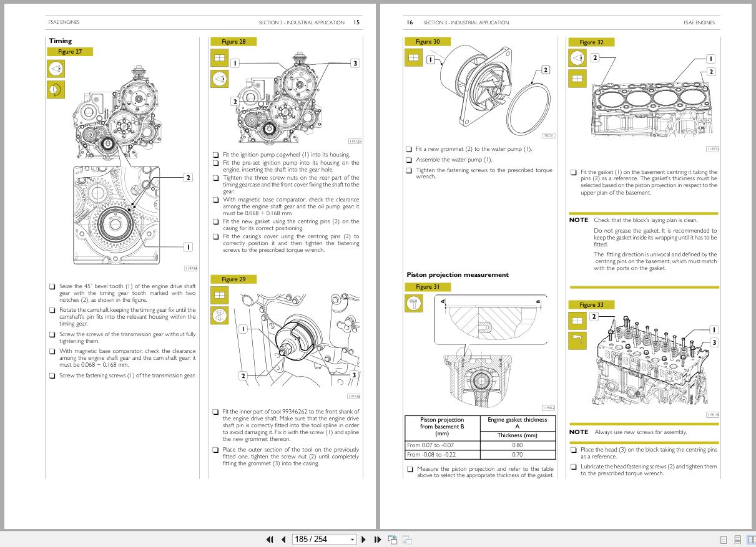Go to the next page

(x=364, y=540)
